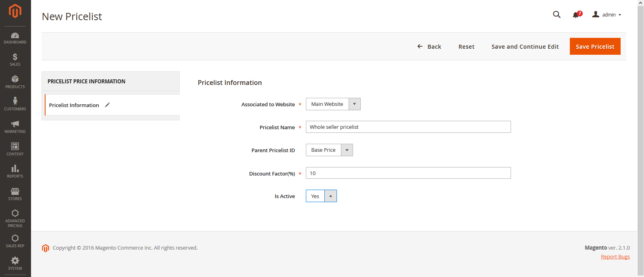Click Save and Continue Edit

point(525,47)
